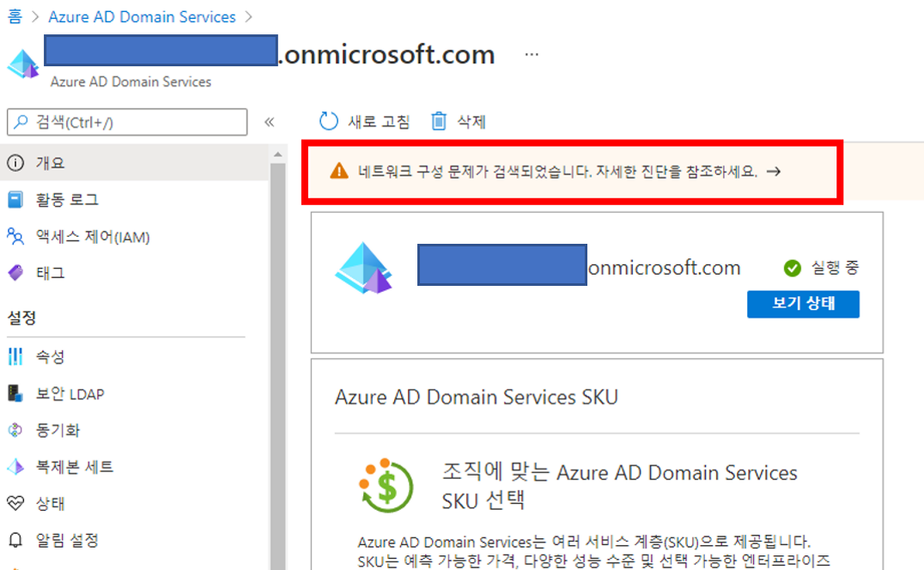Viewport: 924px width, 570px height.
Task: Open the ellipsis more options menu
Action: coord(532,54)
